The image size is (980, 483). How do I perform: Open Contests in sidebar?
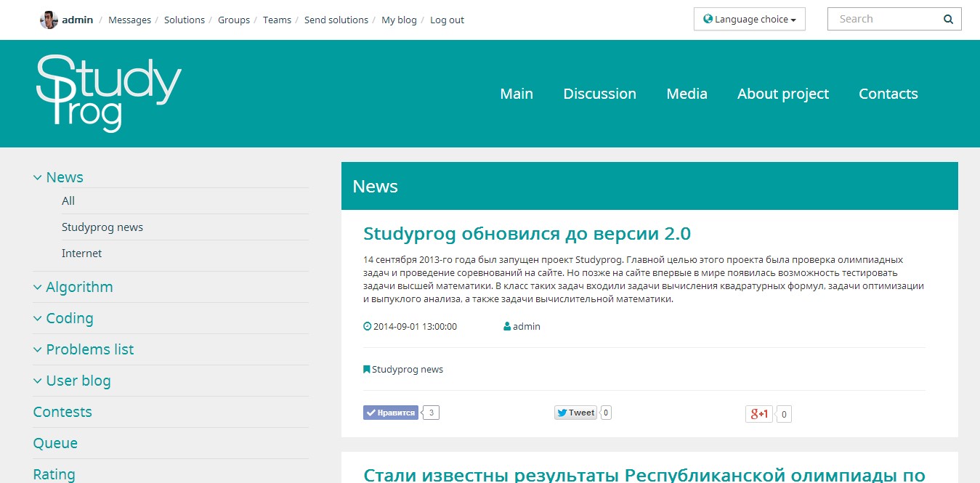click(x=62, y=412)
